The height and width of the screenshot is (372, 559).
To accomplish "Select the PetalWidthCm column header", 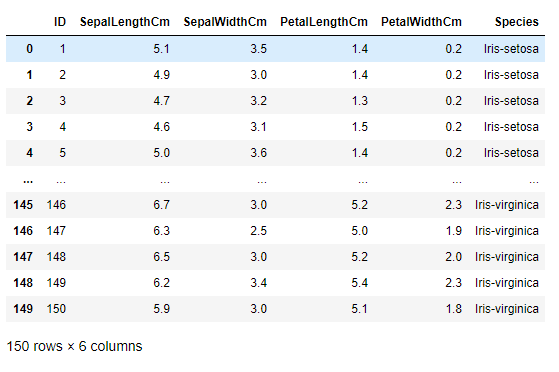I will coord(421,22).
